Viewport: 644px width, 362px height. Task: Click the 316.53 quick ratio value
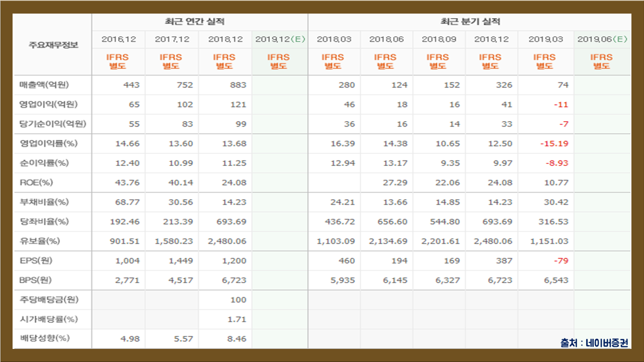tap(554, 221)
